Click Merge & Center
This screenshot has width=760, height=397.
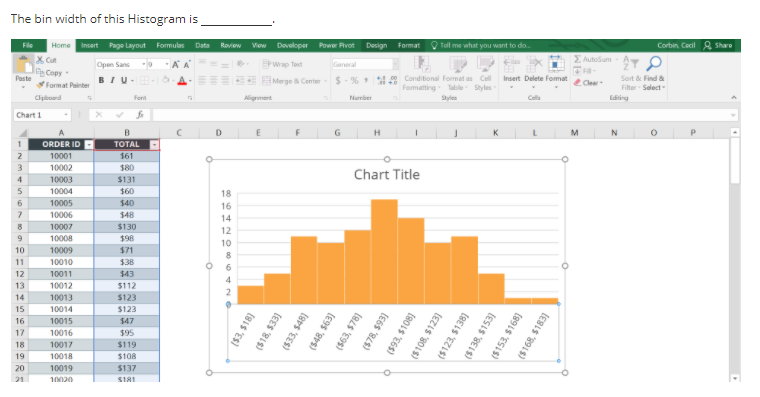click(292, 81)
